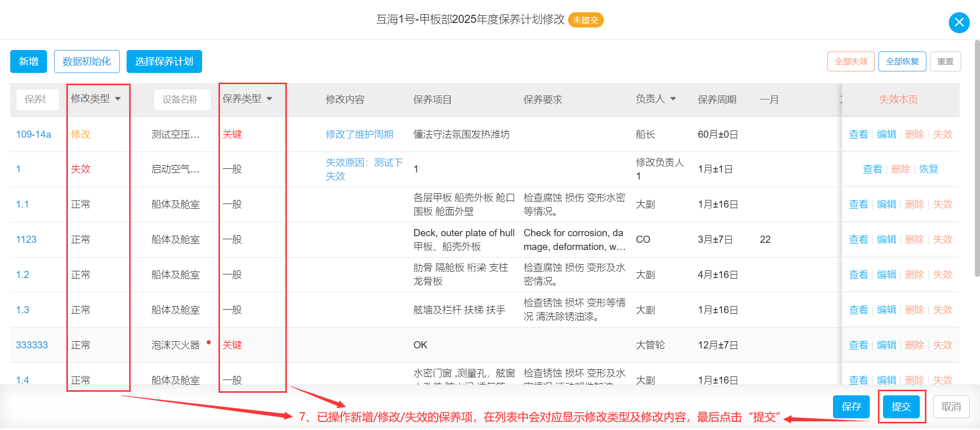Click 保养周期 column header

pyautogui.click(x=717, y=99)
